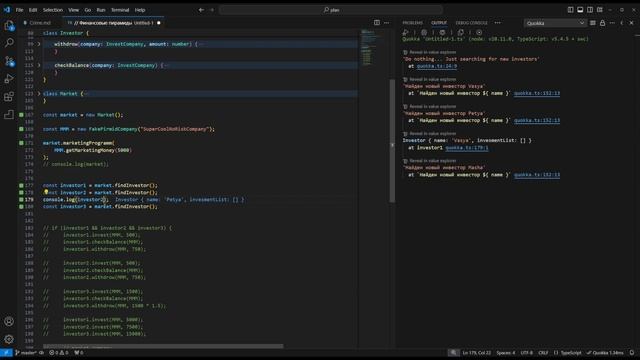Open the Customize Layout icon
640x360 pixels.
coord(600,10)
